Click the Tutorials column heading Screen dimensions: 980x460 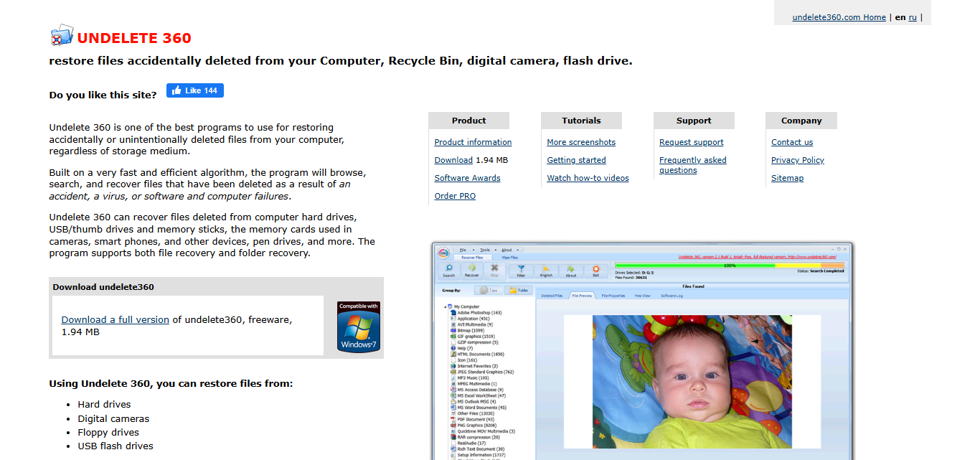pyautogui.click(x=582, y=121)
